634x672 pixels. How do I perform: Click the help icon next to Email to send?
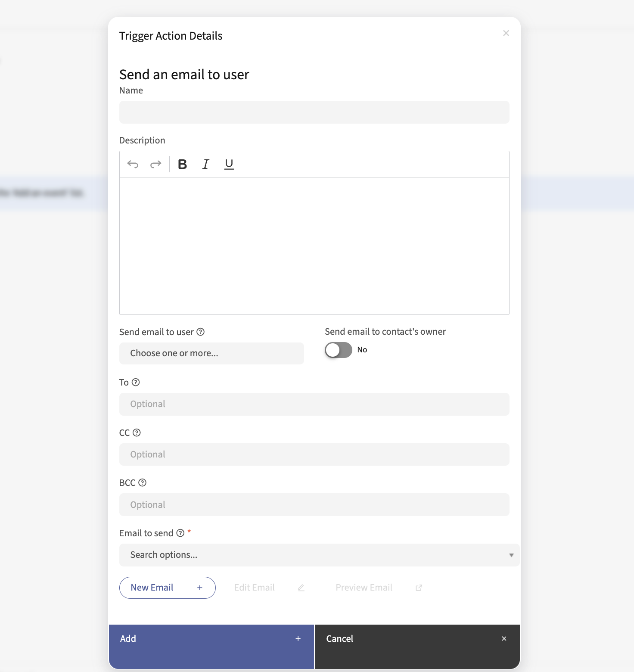pos(180,533)
